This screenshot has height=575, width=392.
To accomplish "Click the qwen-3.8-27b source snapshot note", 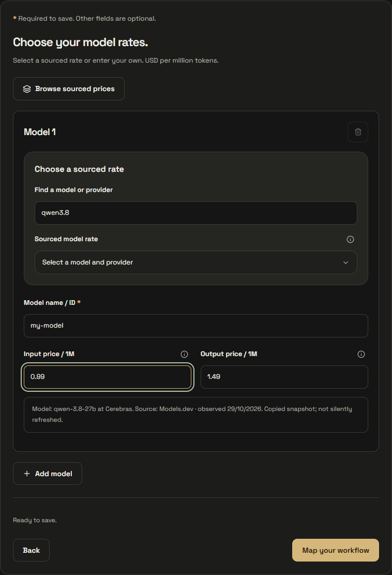I will 195,415.
